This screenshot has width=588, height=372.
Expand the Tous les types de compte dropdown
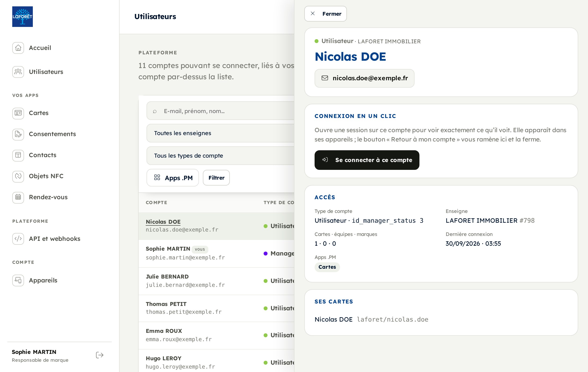pos(220,156)
